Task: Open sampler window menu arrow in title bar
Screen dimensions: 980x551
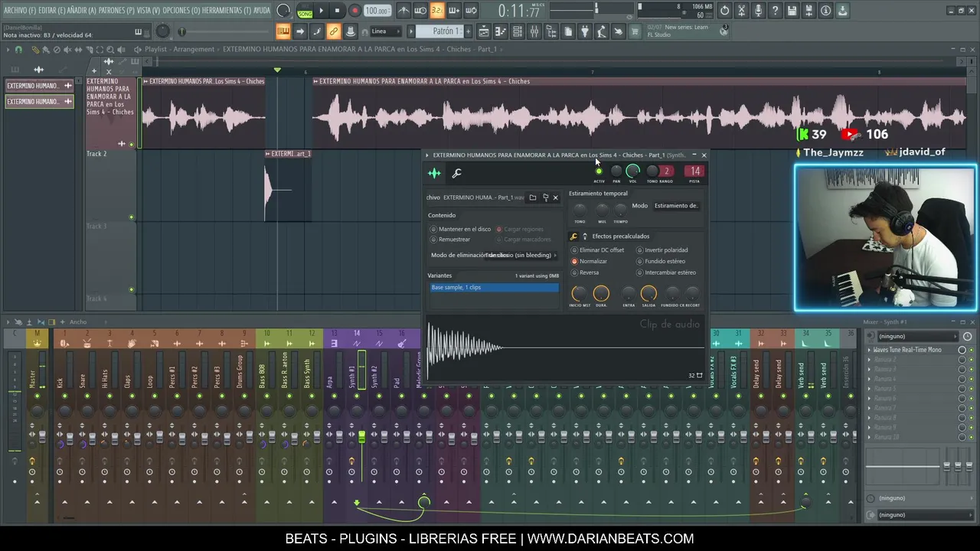Action: pos(427,155)
